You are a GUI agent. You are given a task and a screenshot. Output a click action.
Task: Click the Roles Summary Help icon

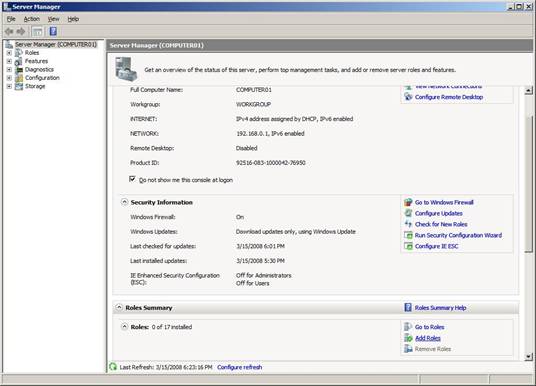click(408, 307)
